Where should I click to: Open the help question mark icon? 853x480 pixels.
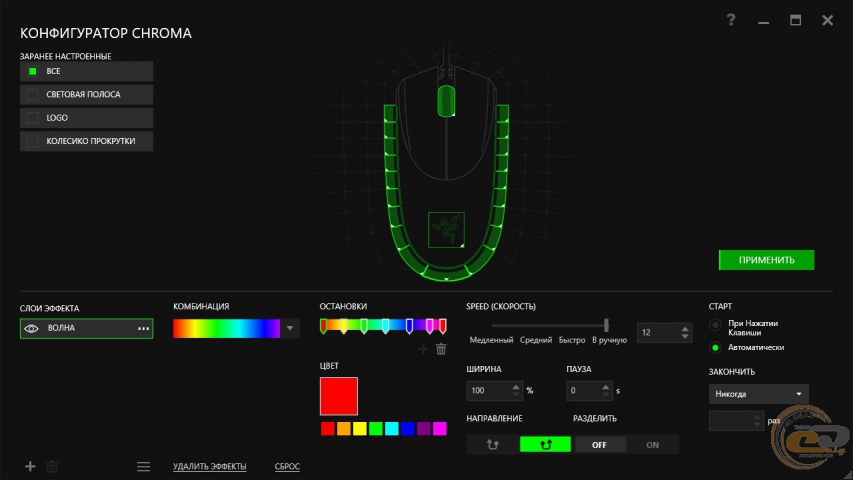tap(731, 20)
